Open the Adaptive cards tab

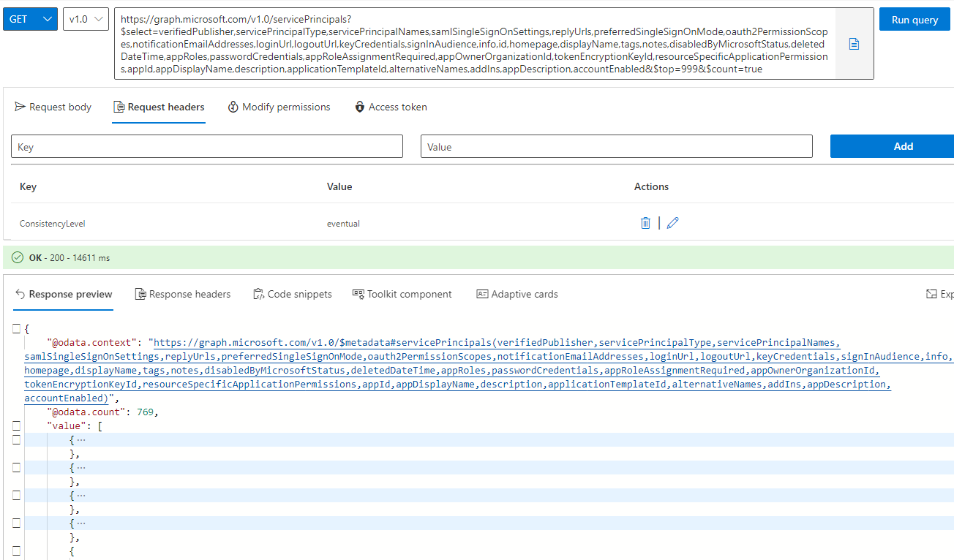tap(517, 294)
